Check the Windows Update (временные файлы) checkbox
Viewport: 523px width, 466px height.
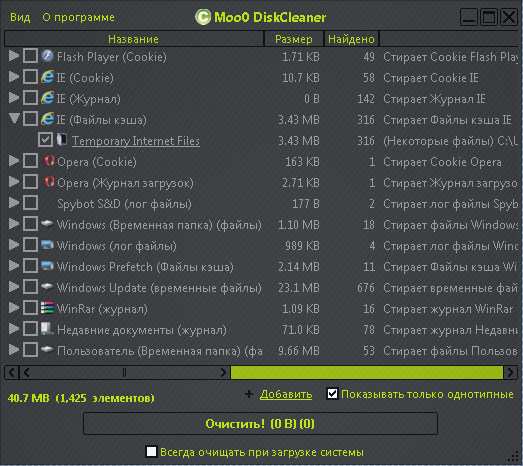[30, 287]
